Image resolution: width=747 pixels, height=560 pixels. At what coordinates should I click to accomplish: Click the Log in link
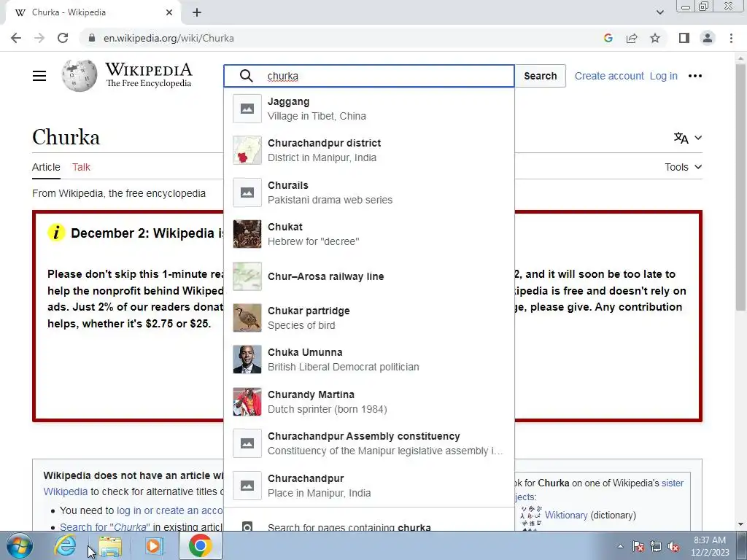663,76
